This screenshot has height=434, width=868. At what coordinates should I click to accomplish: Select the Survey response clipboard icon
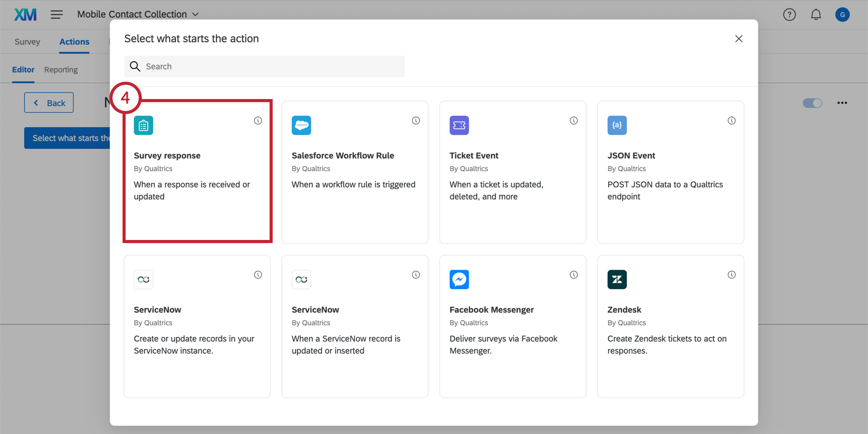[143, 125]
